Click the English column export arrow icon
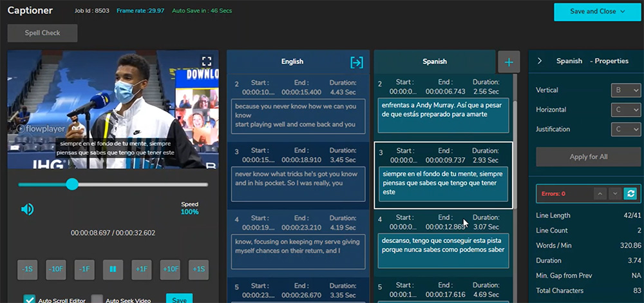Viewport: 644px width, 303px height. (356, 62)
